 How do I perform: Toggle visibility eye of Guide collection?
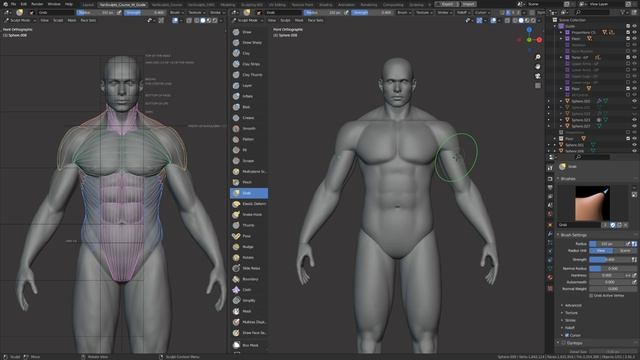click(x=634, y=26)
